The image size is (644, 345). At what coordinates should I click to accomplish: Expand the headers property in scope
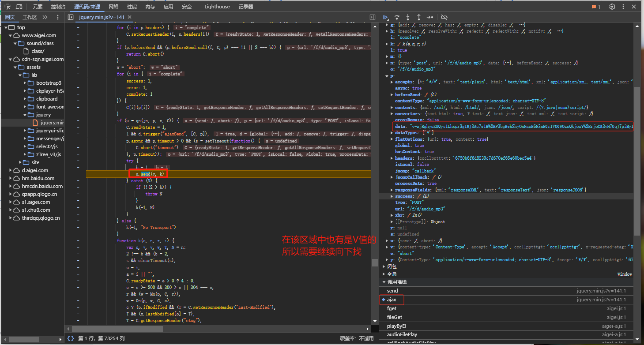[392, 158]
